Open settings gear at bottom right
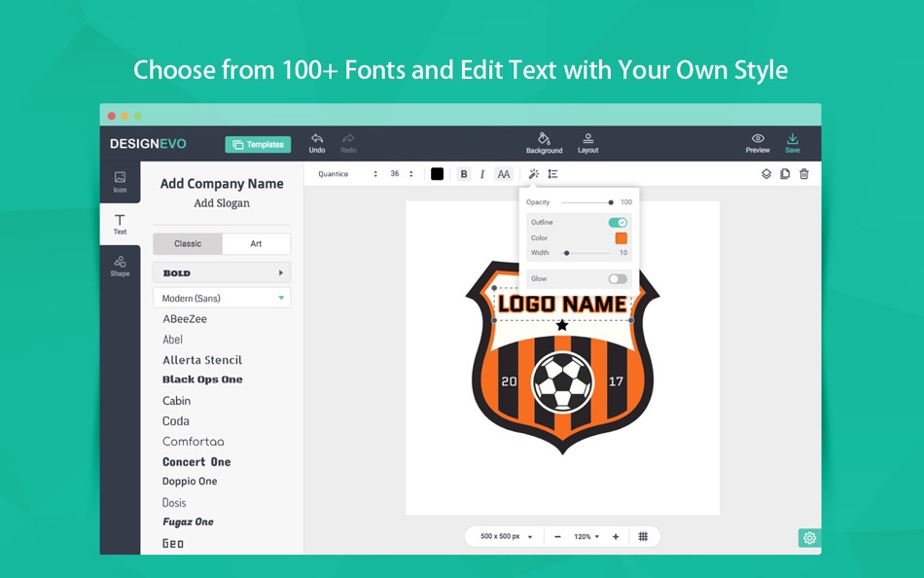Viewport: 924px width, 578px height. click(x=809, y=538)
